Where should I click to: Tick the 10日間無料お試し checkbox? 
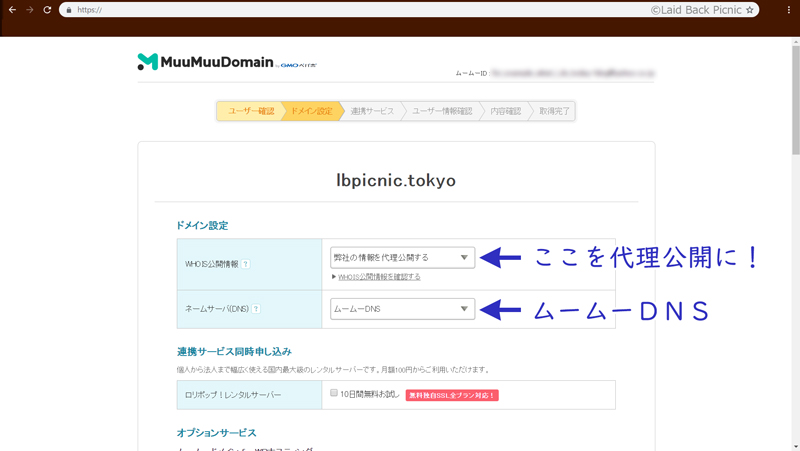click(334, 393)
